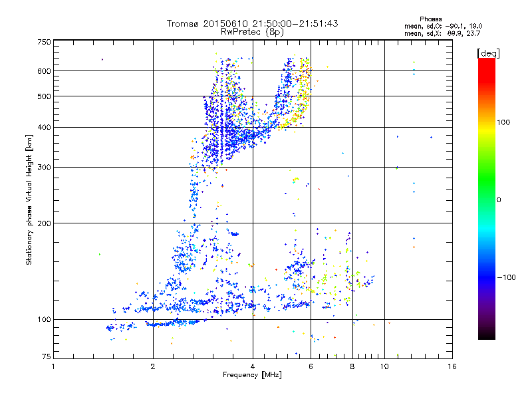Image resolution: width=532 pixels, height=399 pixels.
Task: Click the 'Frequency [MHz]' axis label
Action: 252,375
